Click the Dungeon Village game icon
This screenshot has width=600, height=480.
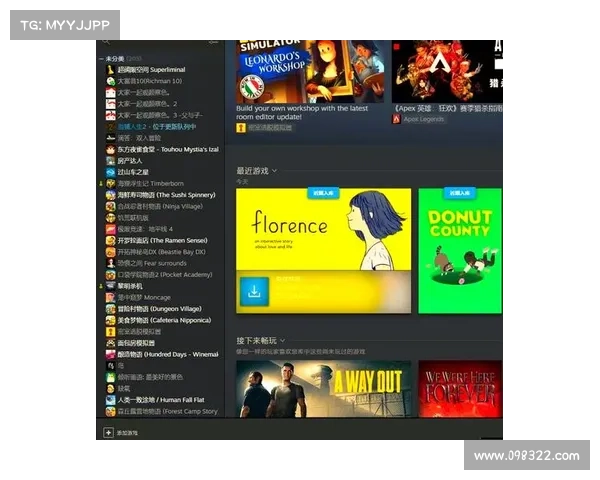111,309
